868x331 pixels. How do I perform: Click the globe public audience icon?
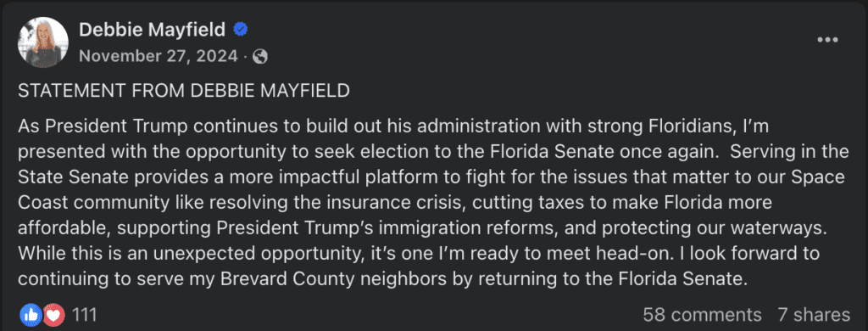point(260,57)
